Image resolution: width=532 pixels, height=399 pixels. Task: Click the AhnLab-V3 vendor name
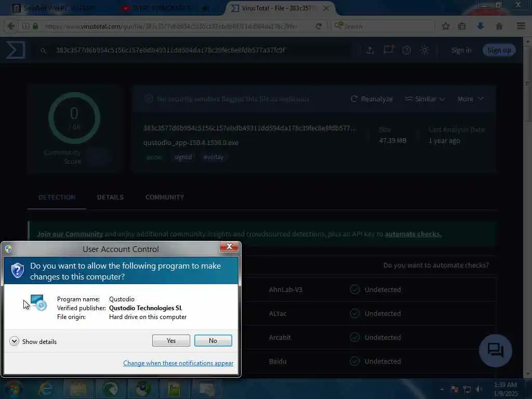coord(285,289)
